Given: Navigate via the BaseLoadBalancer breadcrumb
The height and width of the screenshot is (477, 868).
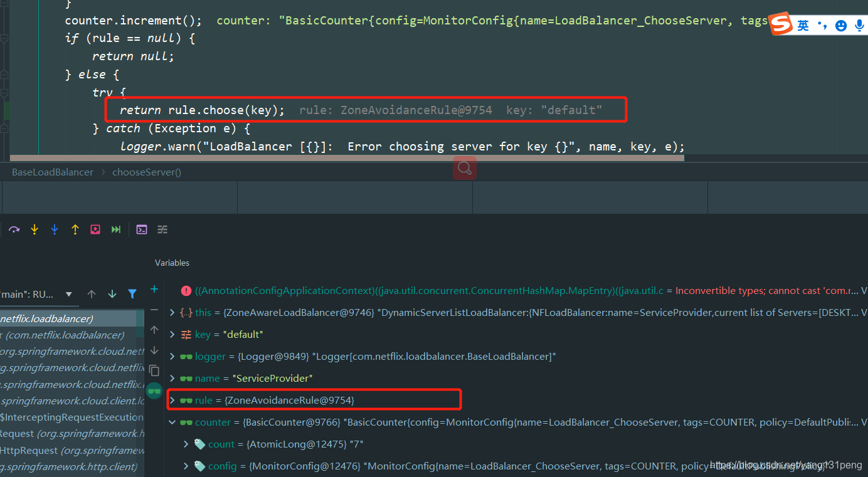Looking at the screenshot, I should [52, 171].
